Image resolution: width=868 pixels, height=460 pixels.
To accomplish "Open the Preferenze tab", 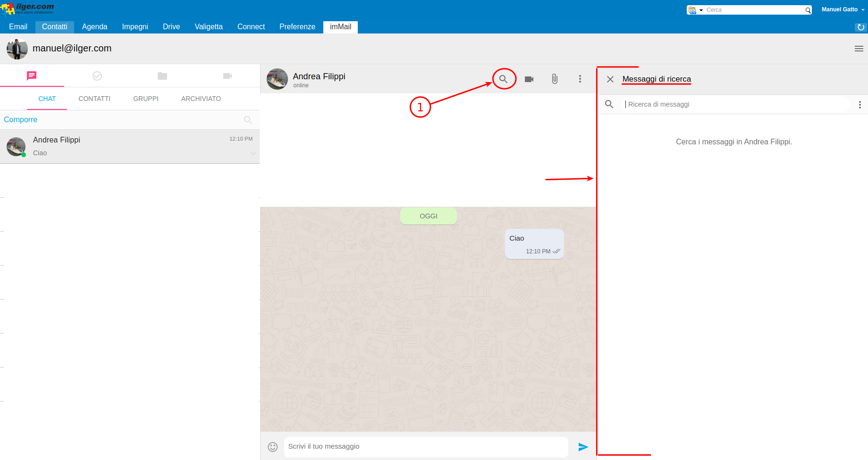I will pos(297,27).
